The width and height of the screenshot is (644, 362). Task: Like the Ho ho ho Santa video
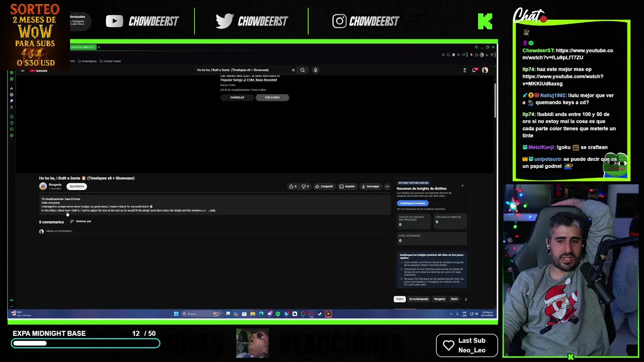tap(293, 187)
